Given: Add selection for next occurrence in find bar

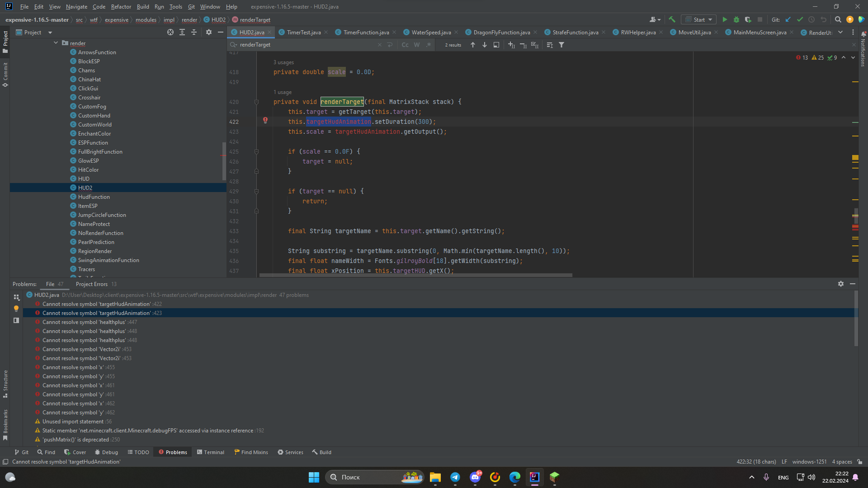Looking at the screenshot, I should (511, 45).
